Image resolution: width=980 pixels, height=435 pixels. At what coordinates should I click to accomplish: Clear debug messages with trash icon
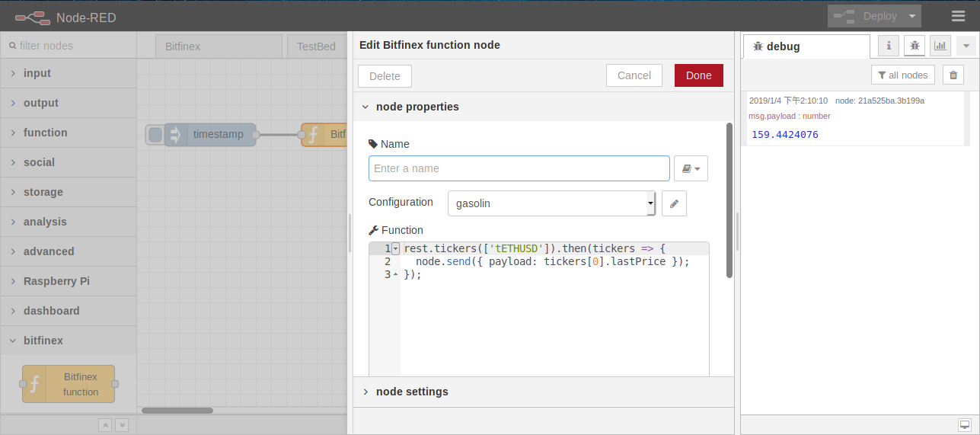[x=953, y=75]
